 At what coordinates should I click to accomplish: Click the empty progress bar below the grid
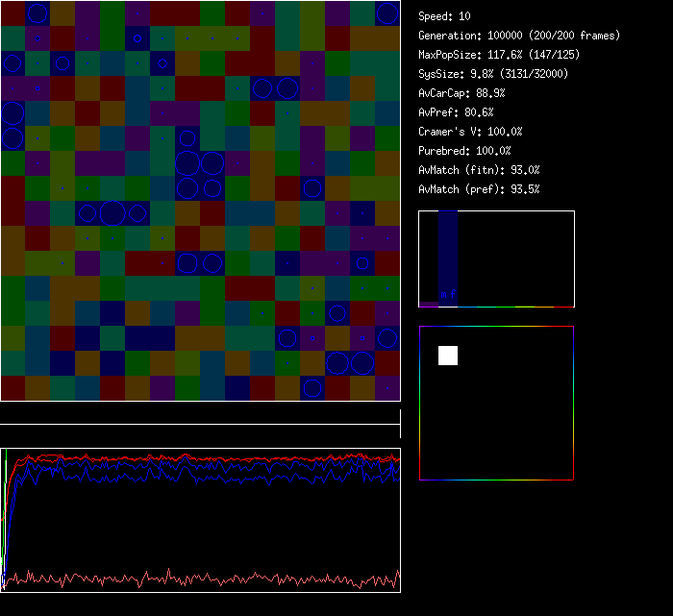[x=199, y=417]
